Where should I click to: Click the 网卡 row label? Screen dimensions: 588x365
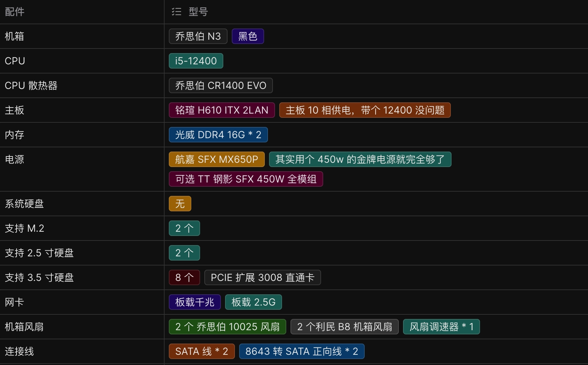[x=14, y=302]
